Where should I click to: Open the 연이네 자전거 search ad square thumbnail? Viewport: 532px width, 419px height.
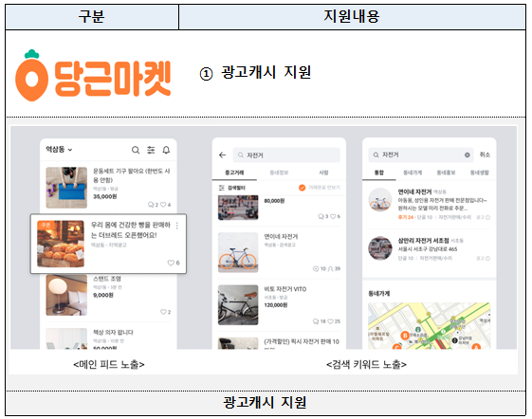(238, 252)
